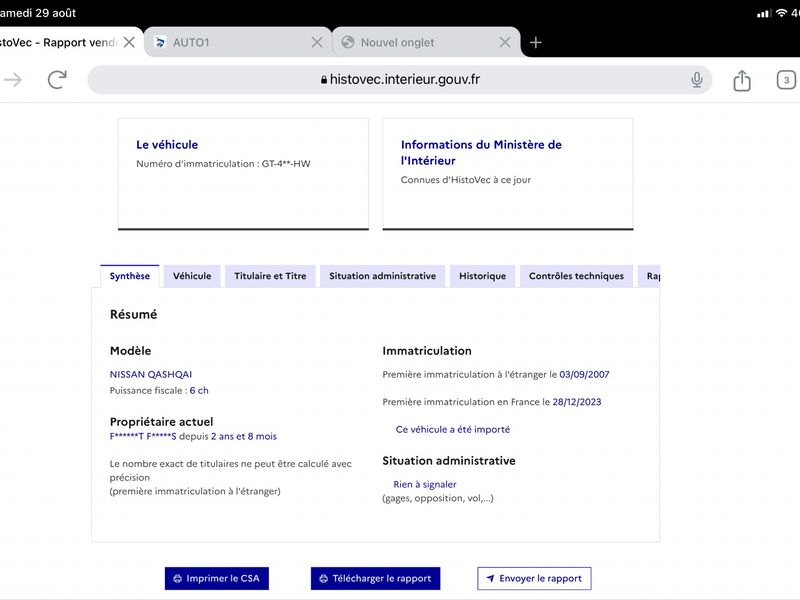Click the NISSAN QASHQAI model text

pos(151,374)
